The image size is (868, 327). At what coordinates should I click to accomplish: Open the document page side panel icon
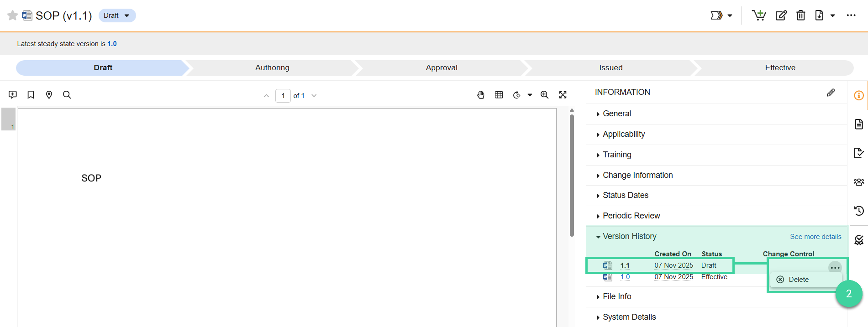(858, 124)
